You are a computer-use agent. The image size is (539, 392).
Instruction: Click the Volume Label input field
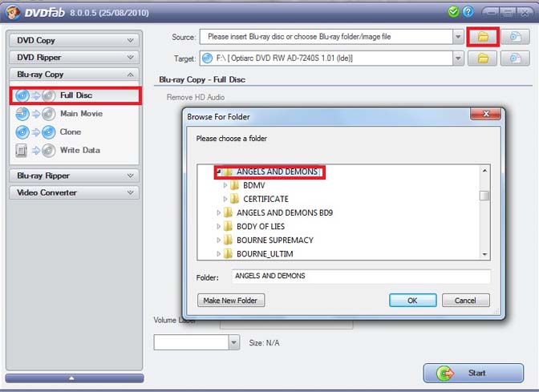pyautogui.click(x=286, y=324)
